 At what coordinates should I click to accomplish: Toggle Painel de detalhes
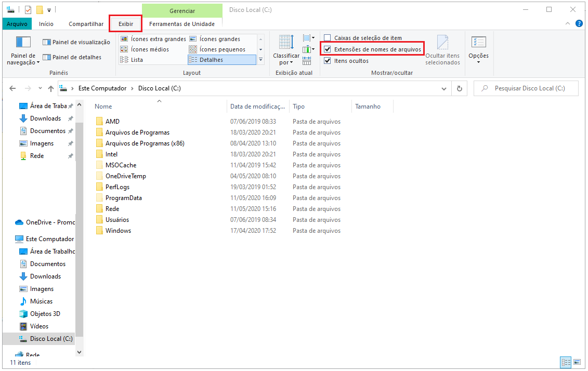point(72,57)
